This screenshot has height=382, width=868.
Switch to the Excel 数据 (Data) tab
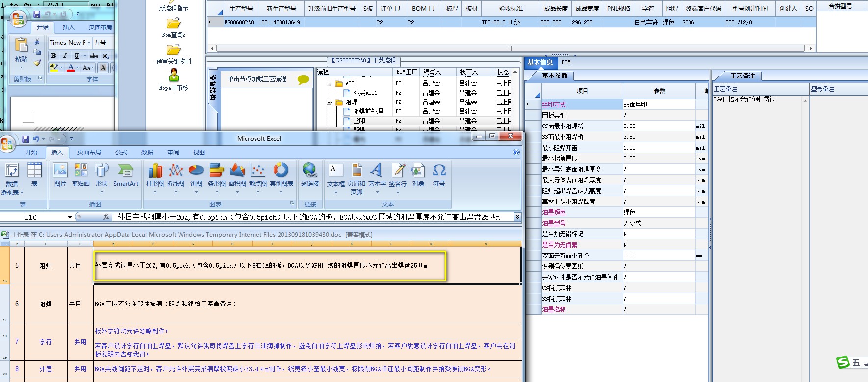[x=147, y=153]
